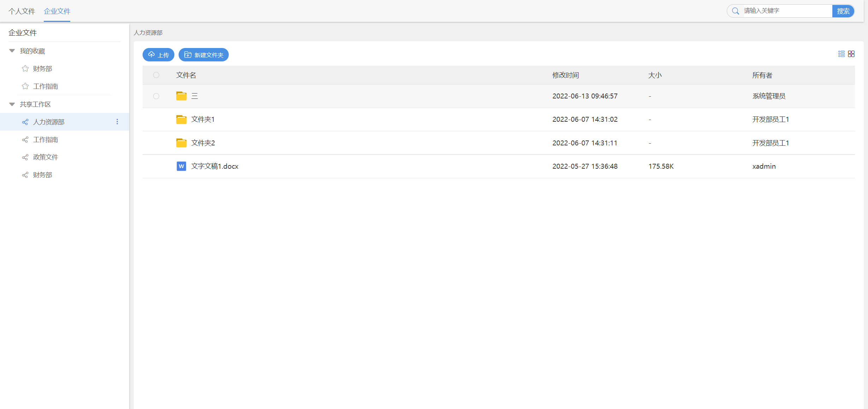
Task: Click the three-dot menu beside 人力资源部
Action: 117,122
